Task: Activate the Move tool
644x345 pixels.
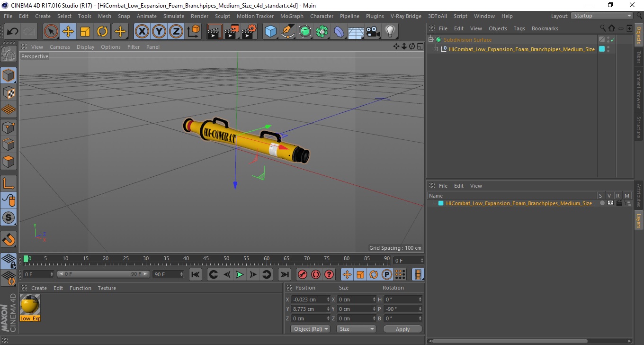Action: tap(68, 32)
